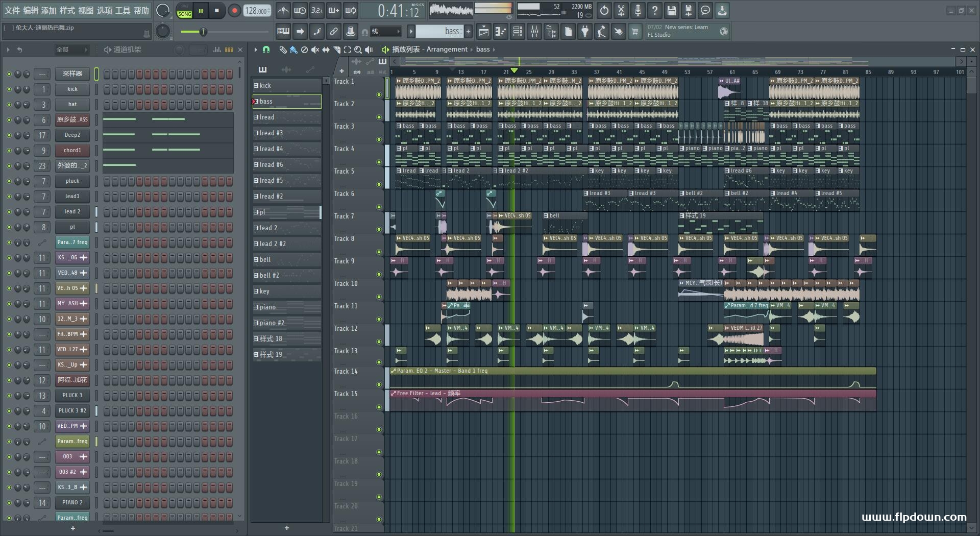Open the piano roll view button
Viewport: 980px width, 536px height.
point(500,32)
